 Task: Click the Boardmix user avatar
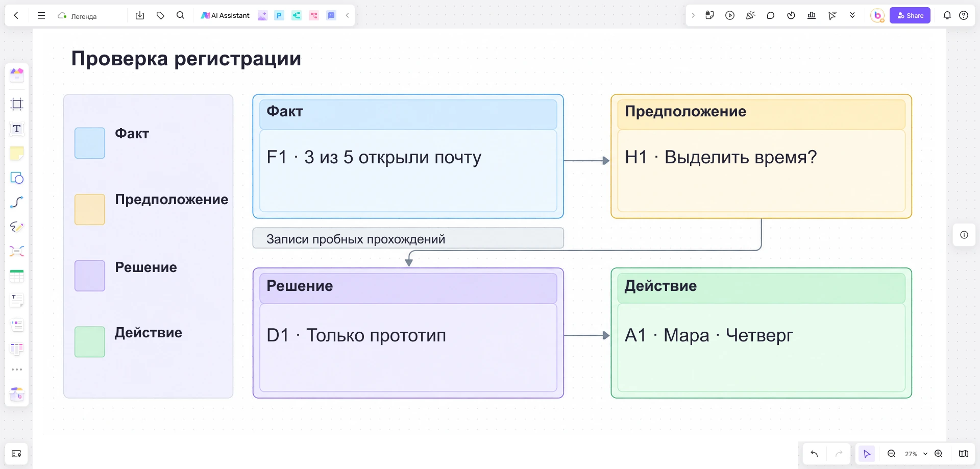877,15
